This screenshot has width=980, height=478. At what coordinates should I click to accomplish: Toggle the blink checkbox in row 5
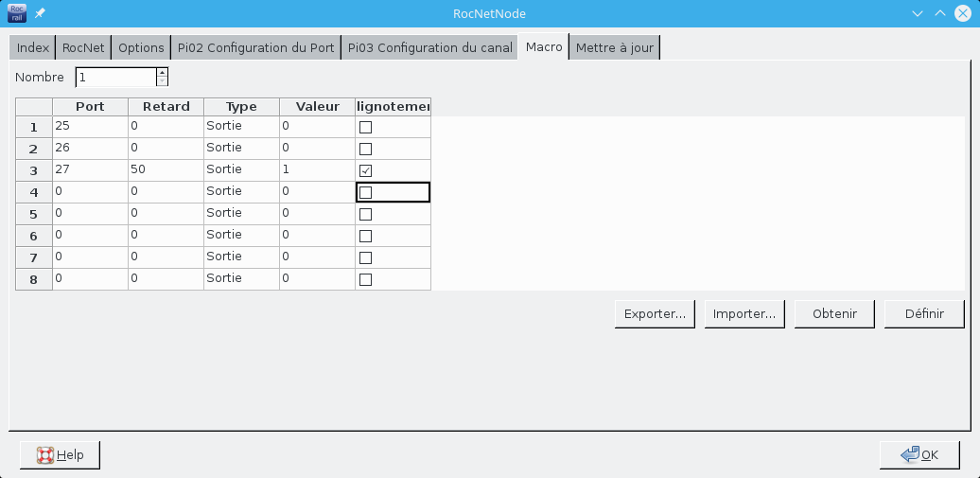366,214
